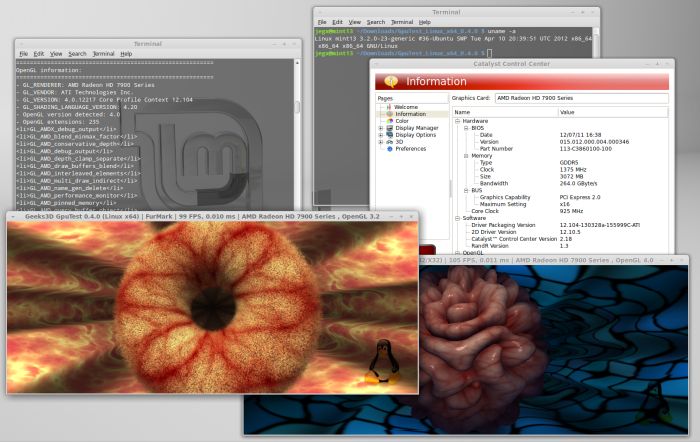The width and height of the screenshot is (700, 442).
Task: Click the Preferences blue gear icon
Action: pyautogui.click(x=390, y=149)
